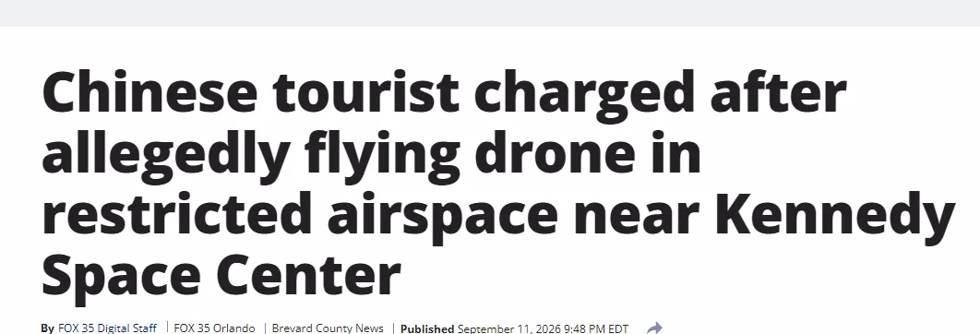Click the word "By" in the byline
The width and height of the screenshot is (980, 334).
coord(47,328)
